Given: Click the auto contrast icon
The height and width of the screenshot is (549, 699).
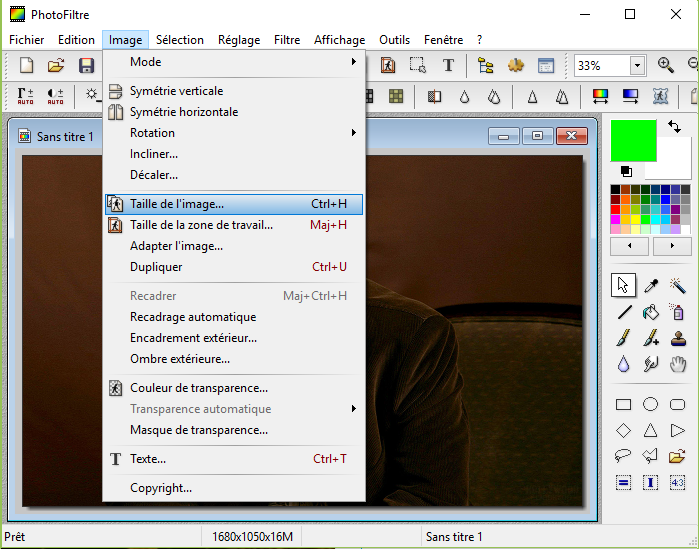Looking at the screenshot, I should pyautogui.click(x=55, y=96).
